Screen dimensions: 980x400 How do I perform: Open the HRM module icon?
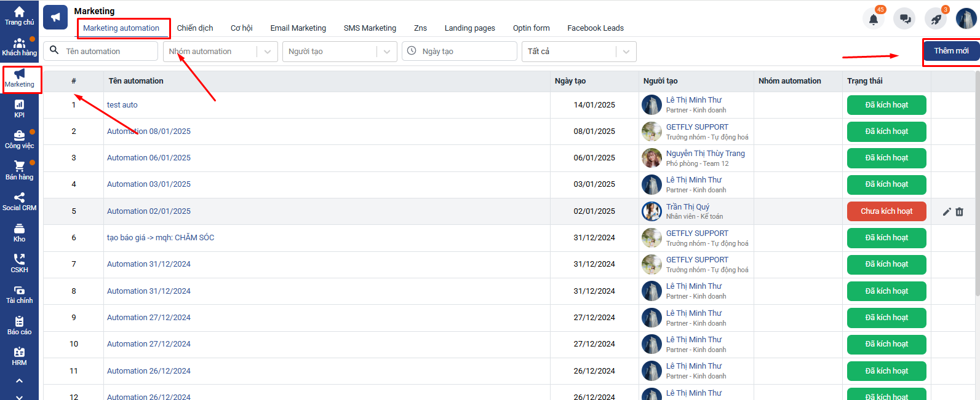(19, 356)
